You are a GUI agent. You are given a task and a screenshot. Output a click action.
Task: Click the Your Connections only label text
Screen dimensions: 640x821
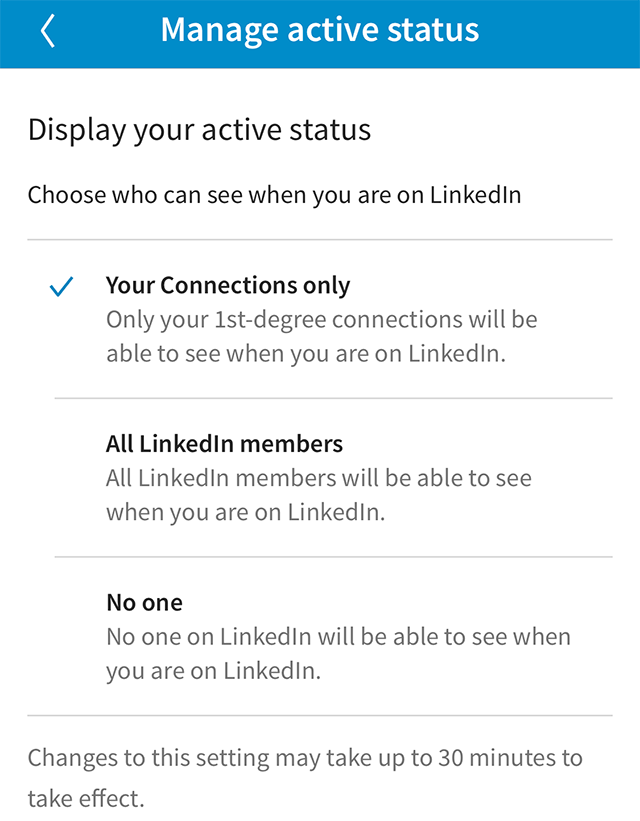(228, 286)
